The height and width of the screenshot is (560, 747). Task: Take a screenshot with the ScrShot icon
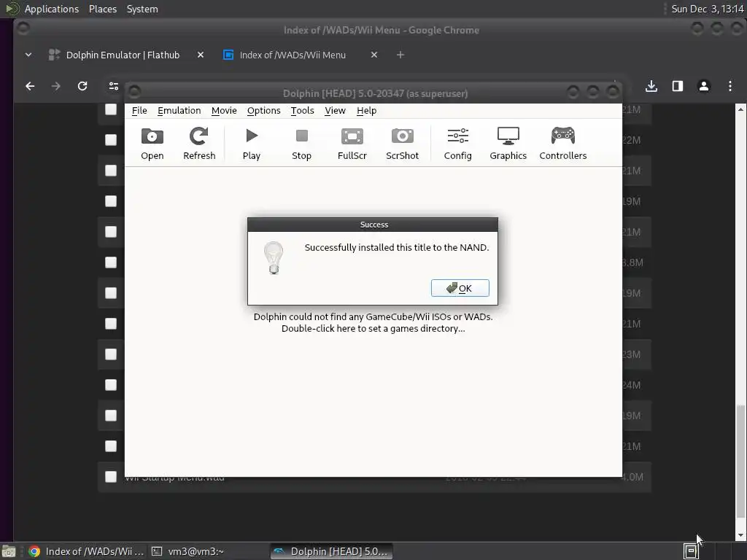pos(402,144)
